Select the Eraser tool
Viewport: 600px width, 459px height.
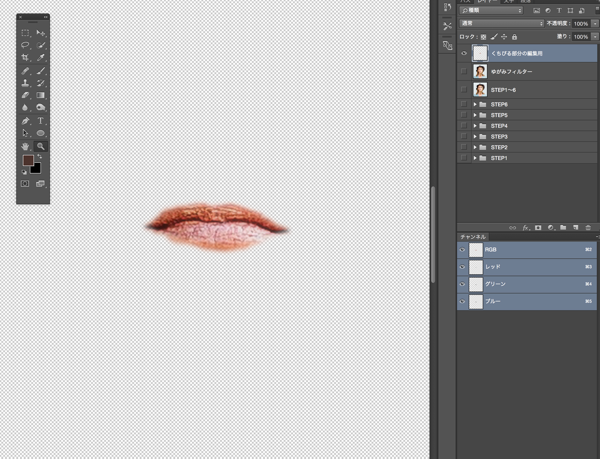pos(25,95)
